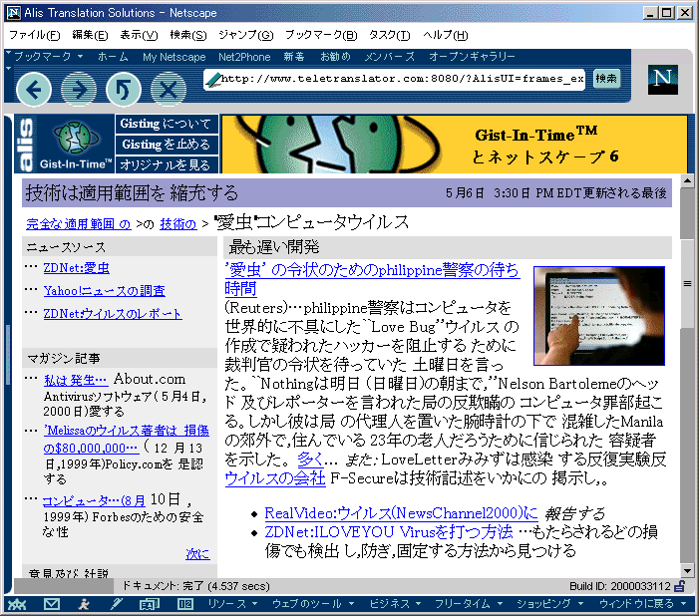The width and height of the screenshot is (699, 616).
Task: Open the Yahoo!ニュースの調査 link
Action: 105,291
